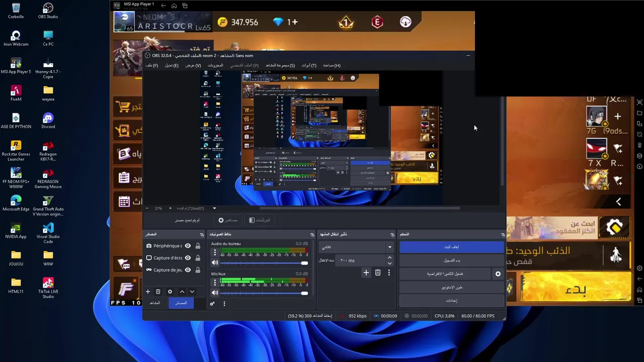Move selected source up
Screen dimensions: 644x362
tap(182, 292)
